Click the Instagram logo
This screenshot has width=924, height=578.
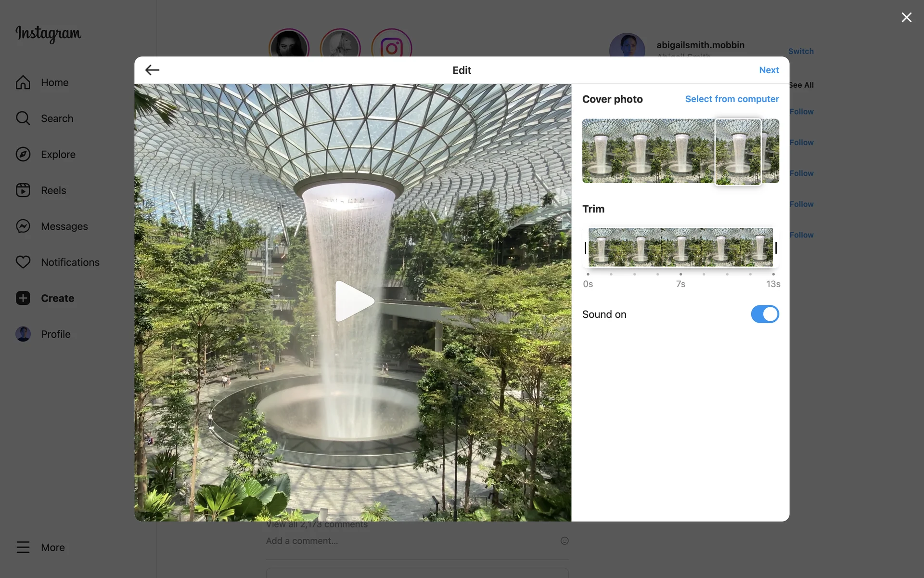(x=48, y=34)
